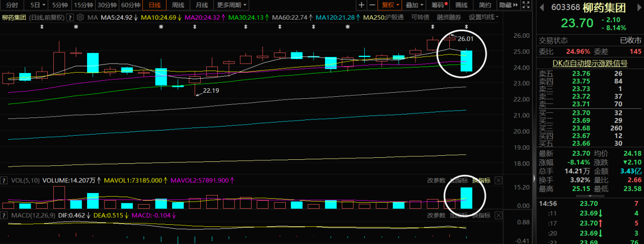This screenshot has height=244, width=644.
Task: Toggle 简约 simple mode
Action: (485, 5)
